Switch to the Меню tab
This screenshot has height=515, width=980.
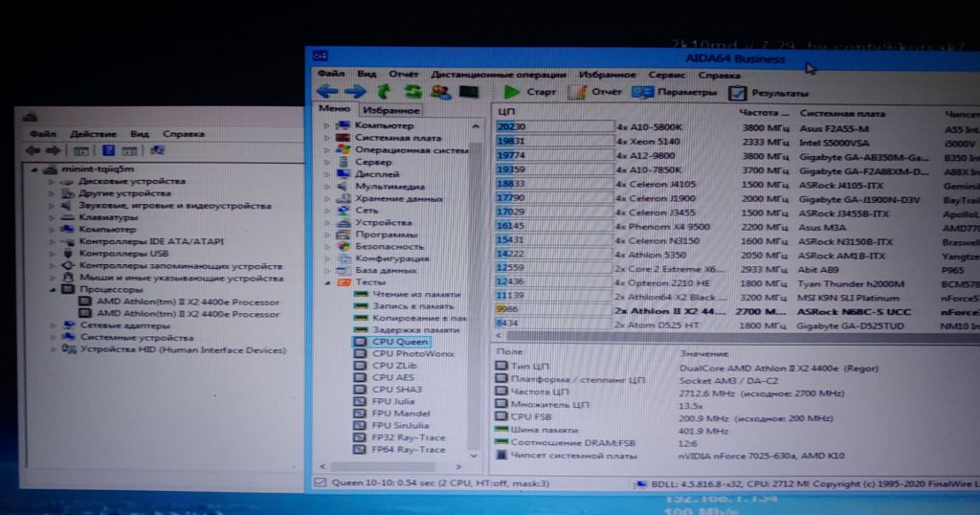pyautogui.click(x=334, y=109)
